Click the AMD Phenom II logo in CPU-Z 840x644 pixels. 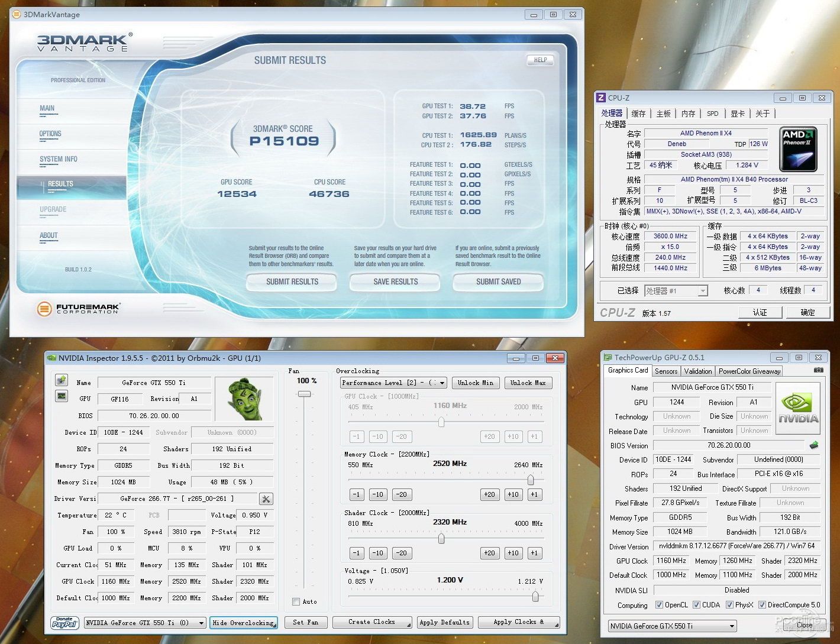(799, 149)
